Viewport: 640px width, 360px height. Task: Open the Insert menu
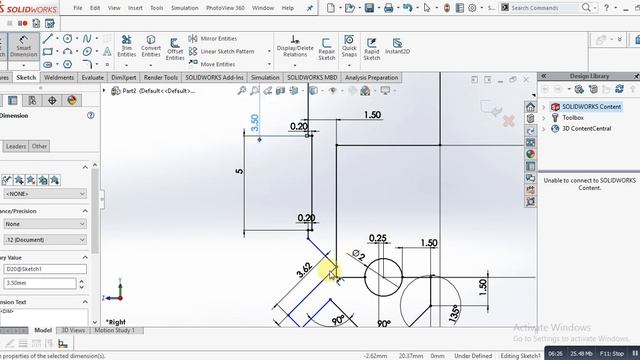[135, 8]
